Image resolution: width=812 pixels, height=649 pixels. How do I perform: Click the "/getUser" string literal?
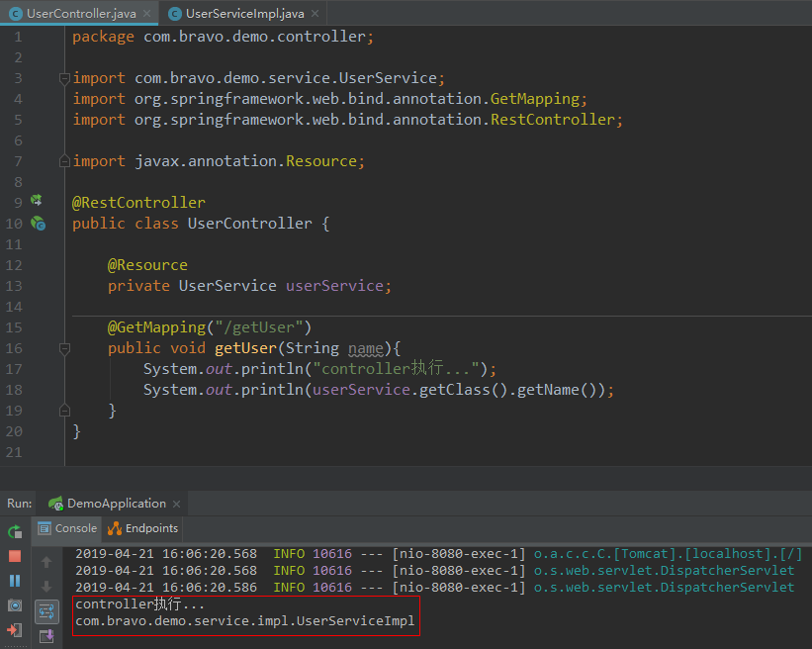pos(259,327)
